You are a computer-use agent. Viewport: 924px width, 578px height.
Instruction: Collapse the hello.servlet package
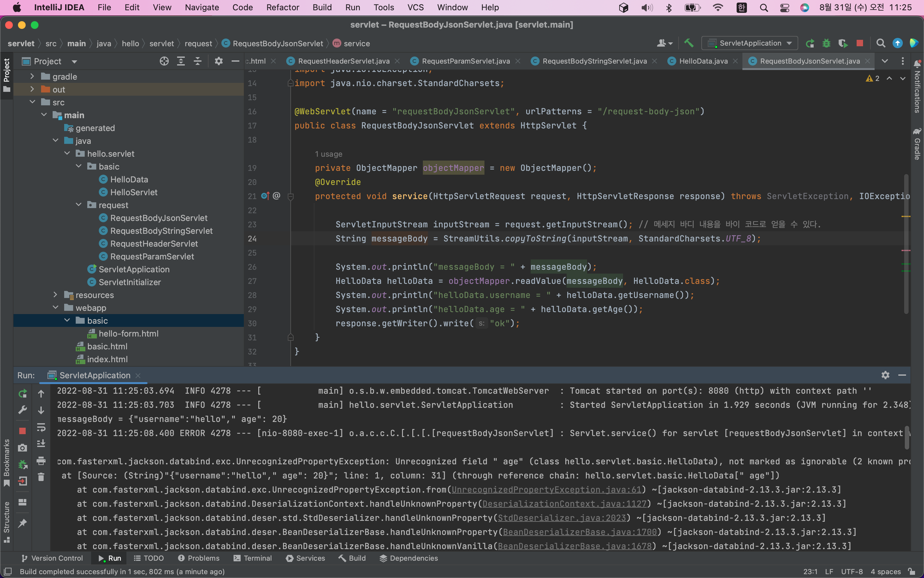pyautogui.click(x=67, y=154)
